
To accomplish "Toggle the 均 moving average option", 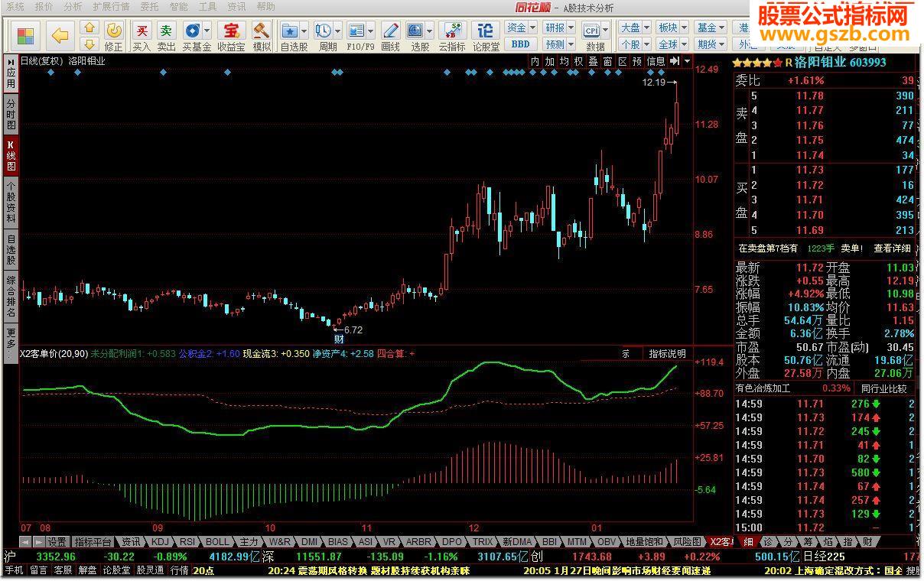I will pos(564,61).
